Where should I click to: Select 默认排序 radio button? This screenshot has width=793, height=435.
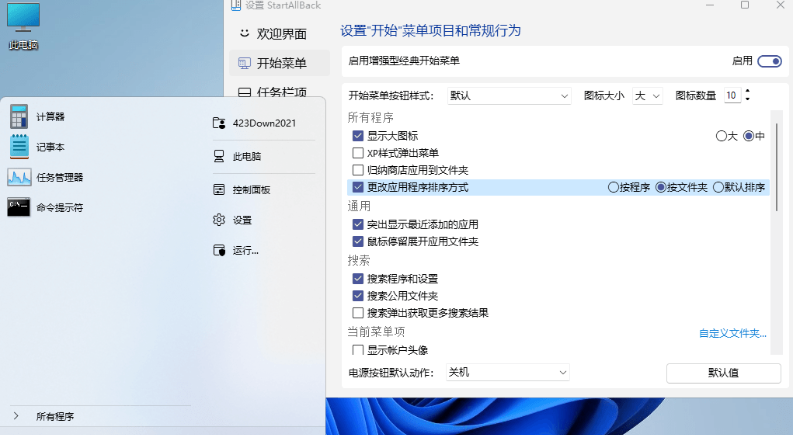[x=718, y=188]
